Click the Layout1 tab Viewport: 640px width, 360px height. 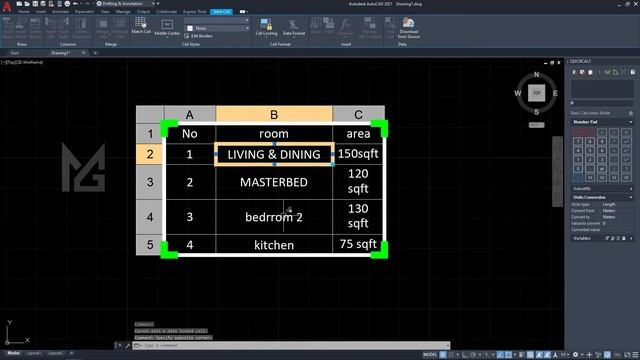click(x=33, y=353)
